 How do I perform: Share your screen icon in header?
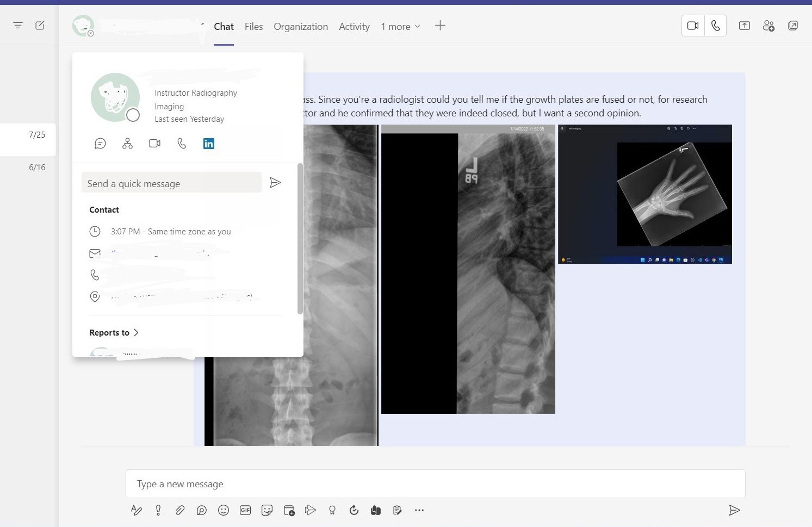pos(745,26)
